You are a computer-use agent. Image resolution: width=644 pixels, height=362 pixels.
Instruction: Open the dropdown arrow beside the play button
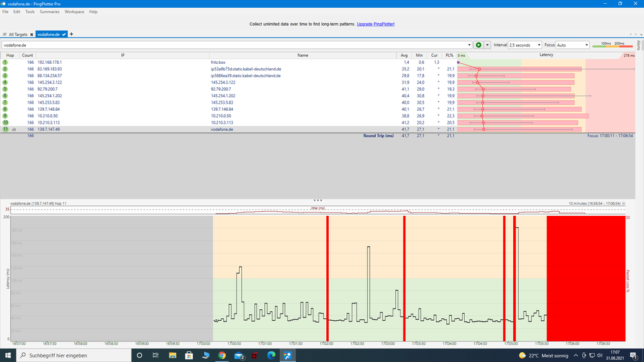tap(487, 45)
